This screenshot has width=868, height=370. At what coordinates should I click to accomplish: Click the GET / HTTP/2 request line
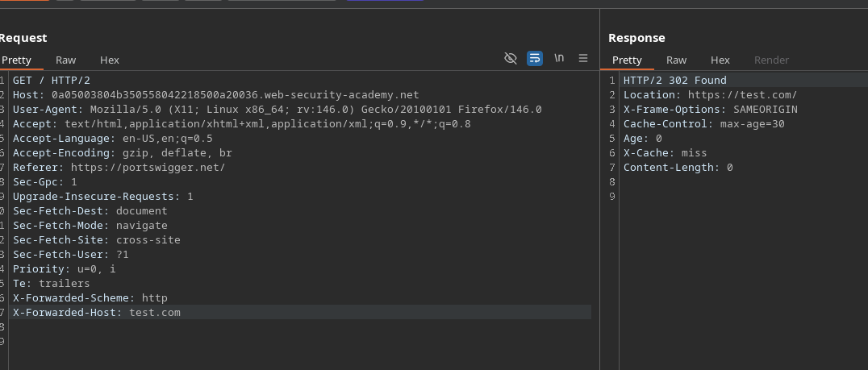tap(52, 80)
